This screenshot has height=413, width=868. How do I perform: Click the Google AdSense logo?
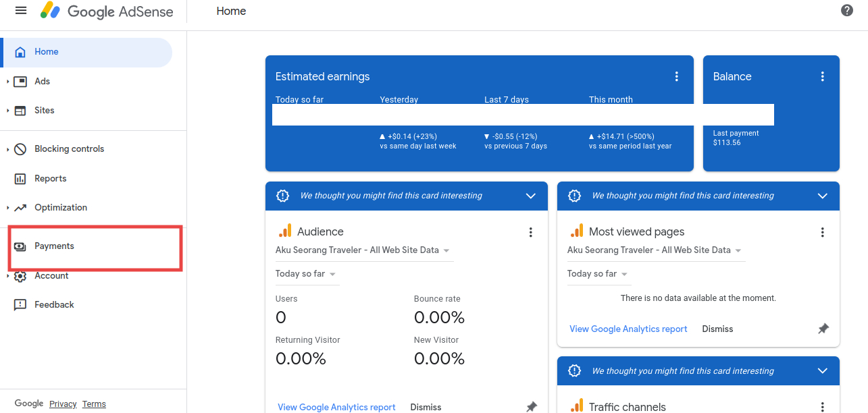tap(107, 11)
